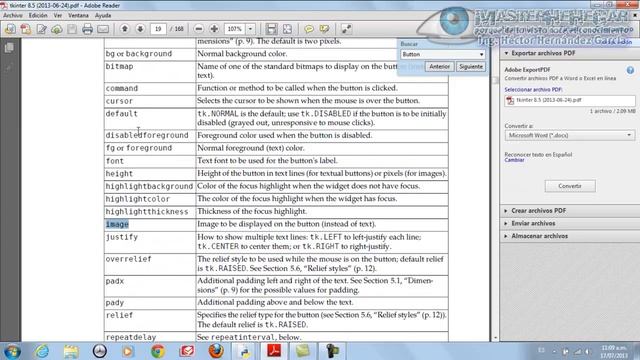
Task: Click the command option table cell
Action: tap(150, 88)
